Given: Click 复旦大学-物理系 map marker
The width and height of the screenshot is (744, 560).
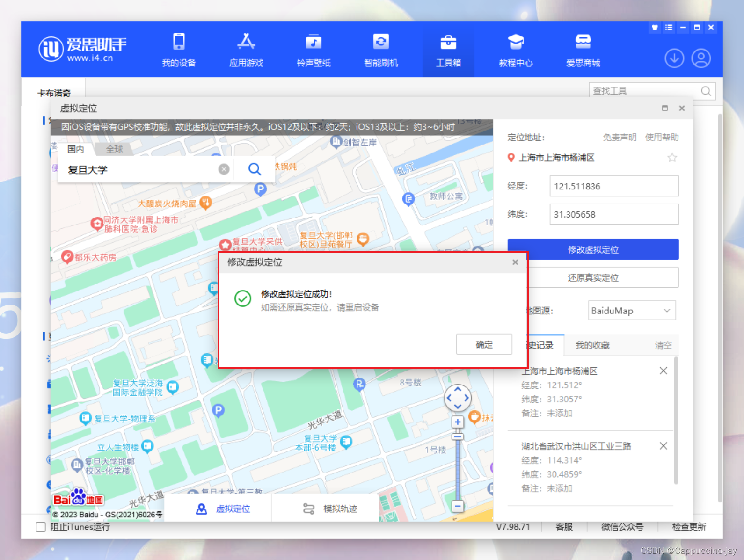Looking at the screenshot, I should coord(85,418).
